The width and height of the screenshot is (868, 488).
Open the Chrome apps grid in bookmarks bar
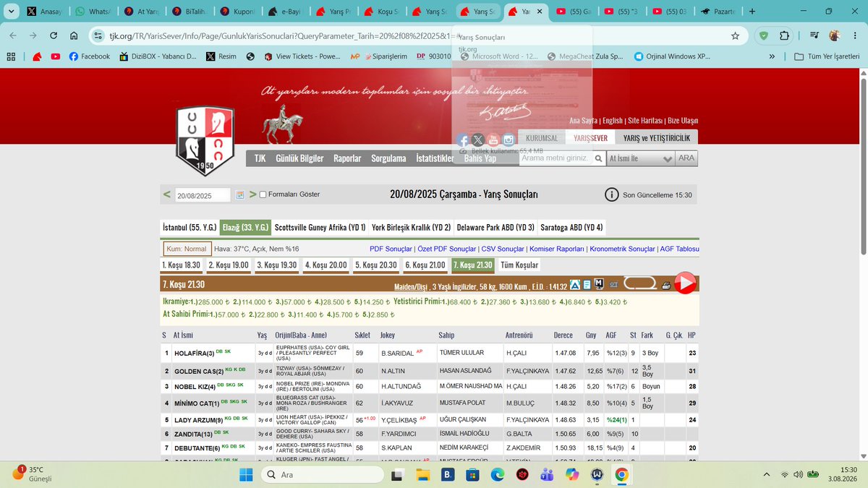pos(10,56)
